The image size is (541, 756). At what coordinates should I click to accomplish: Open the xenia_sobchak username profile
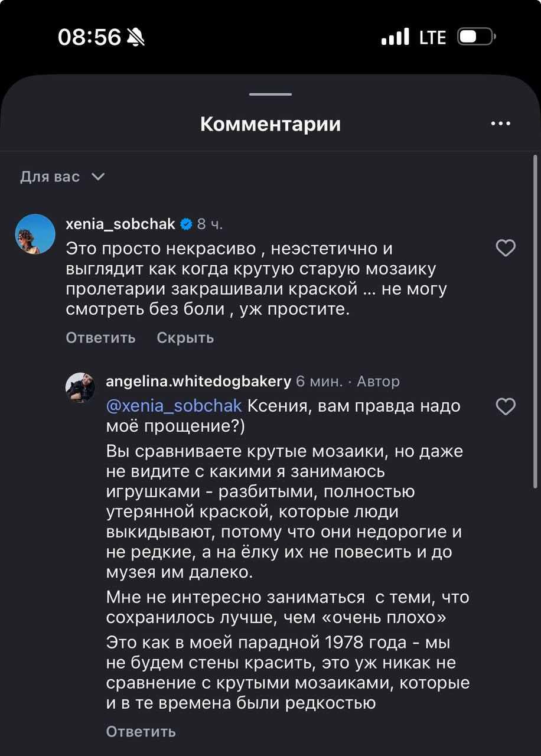coord(120,224)
